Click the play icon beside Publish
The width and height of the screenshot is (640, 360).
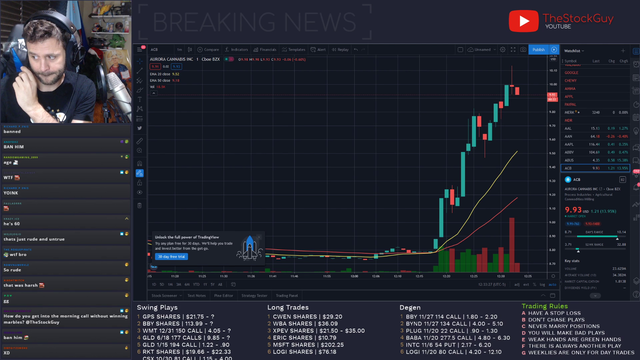(554, 49)
